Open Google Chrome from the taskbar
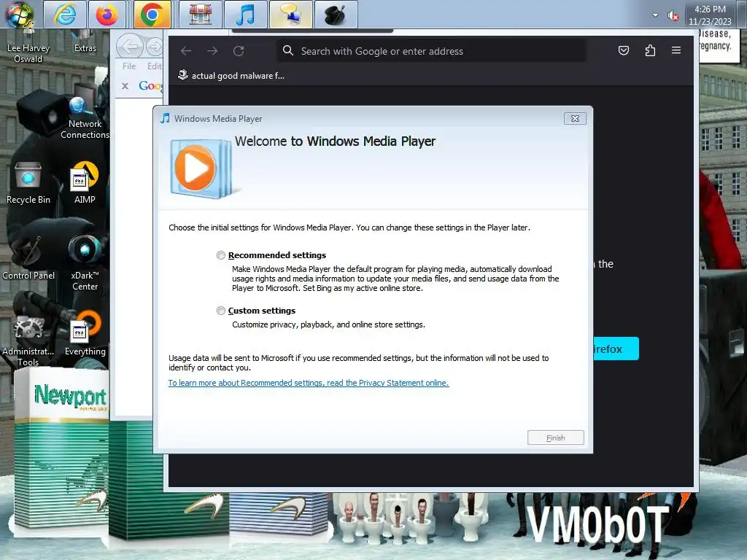 pos(152,15)
